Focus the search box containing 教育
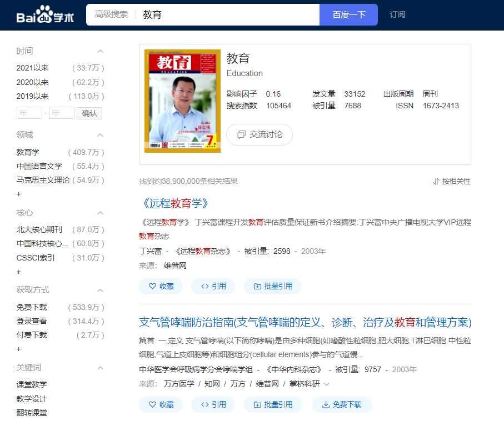This screenshot has height=421, width=504. [x=229, y=15]
